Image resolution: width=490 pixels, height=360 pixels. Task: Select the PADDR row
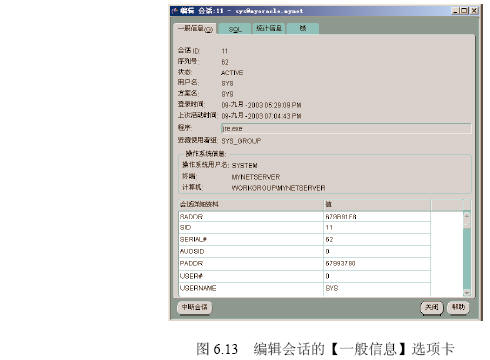(x=305, y=264)
